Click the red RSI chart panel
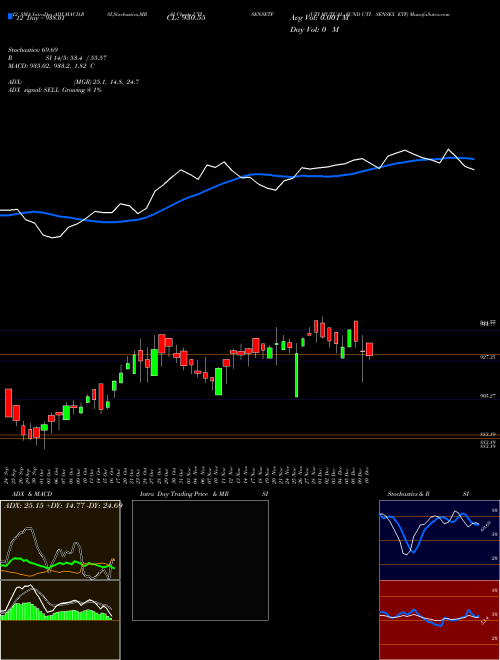Image resolution: width=500 pixels, height=660 pixels. [x=439, y=620]
